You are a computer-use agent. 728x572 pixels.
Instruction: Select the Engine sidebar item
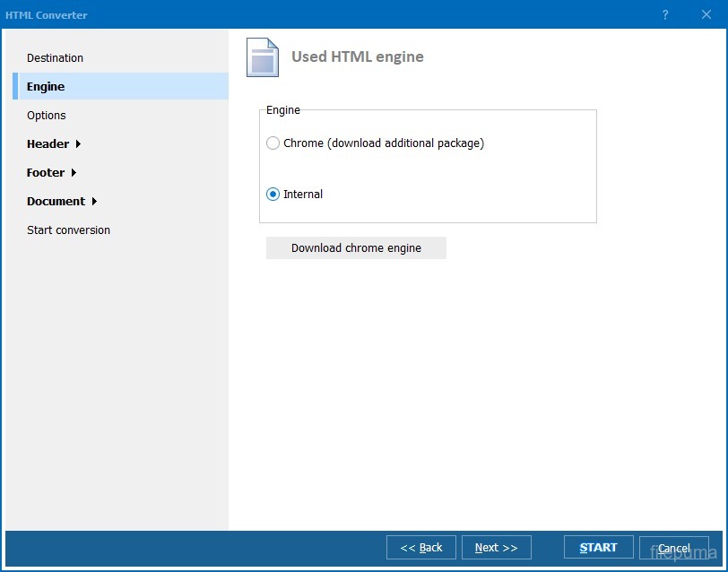point(46,87)
